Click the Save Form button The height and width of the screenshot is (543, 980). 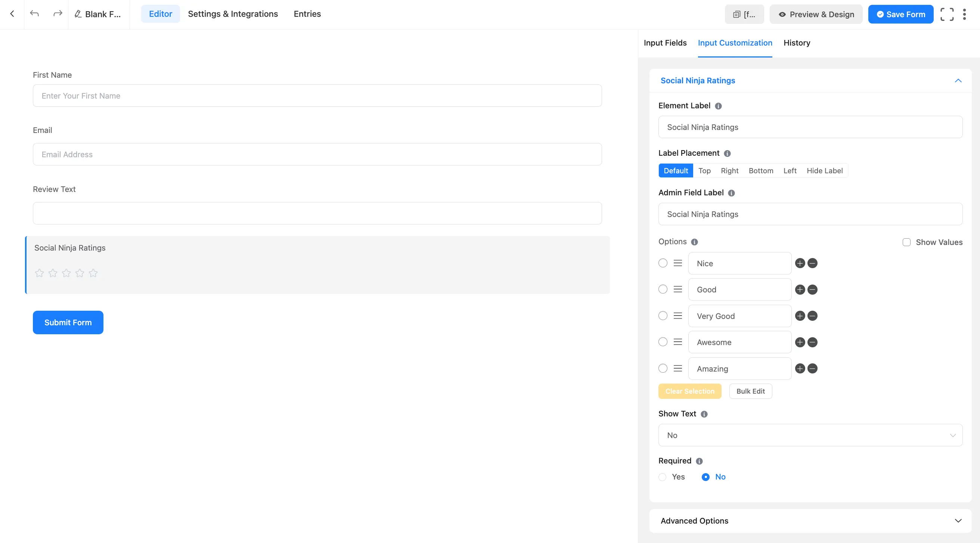coord(900,14)
